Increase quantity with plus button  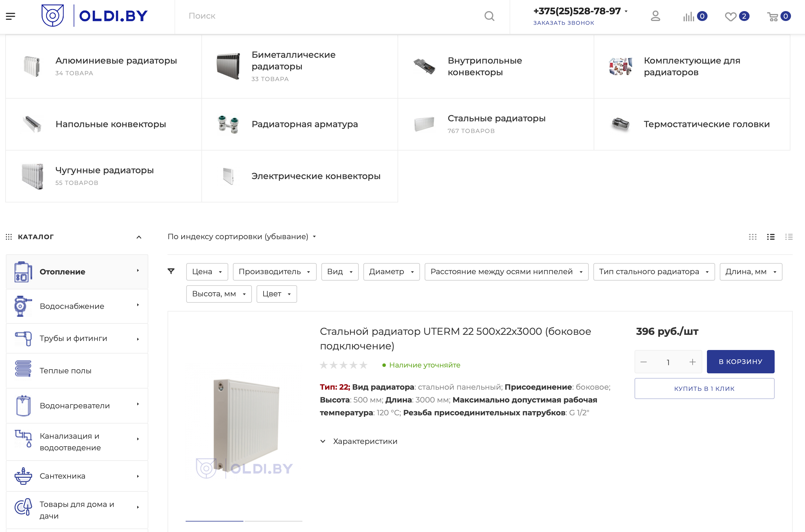[x=692, y=362]
